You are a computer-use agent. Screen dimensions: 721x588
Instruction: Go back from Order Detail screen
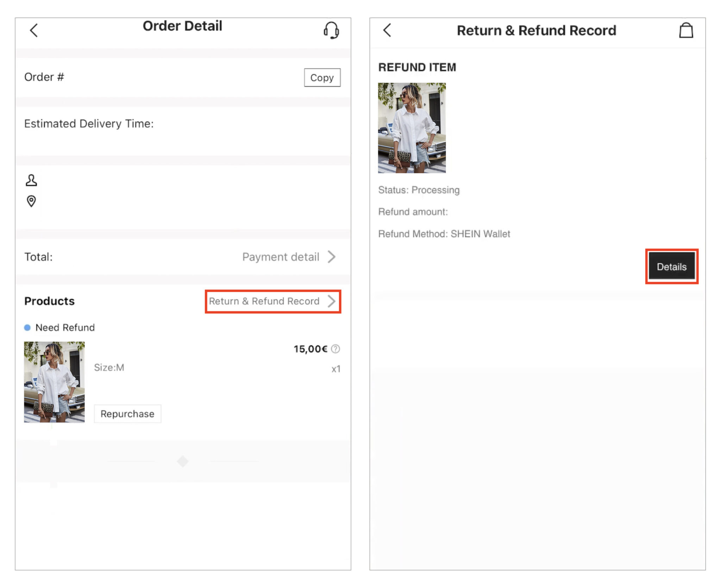[x=34, y=31]
